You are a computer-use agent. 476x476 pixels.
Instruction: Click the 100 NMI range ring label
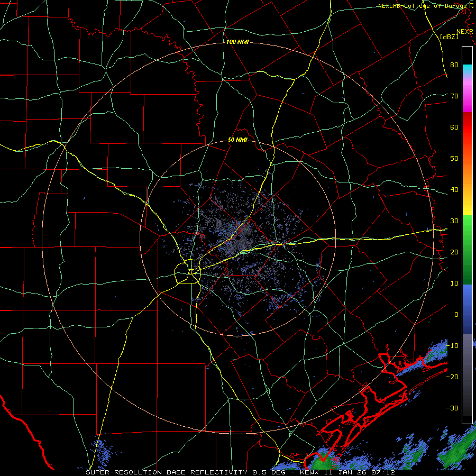[x=237, y=42]
